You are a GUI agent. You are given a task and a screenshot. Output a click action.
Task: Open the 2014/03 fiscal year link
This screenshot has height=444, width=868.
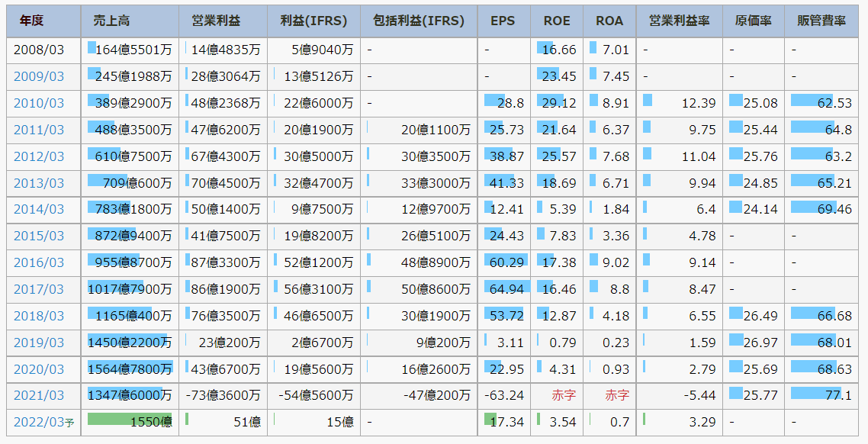click(x=39, y=209)
